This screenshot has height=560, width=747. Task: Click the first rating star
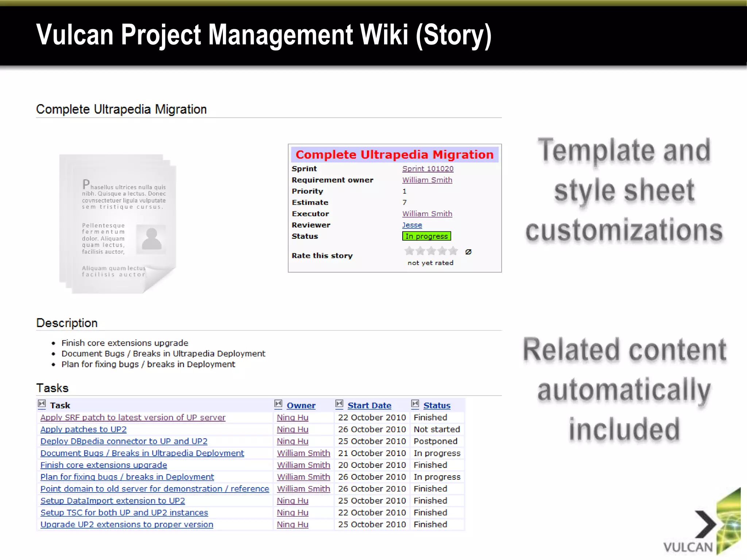click(x=409, y=251)
